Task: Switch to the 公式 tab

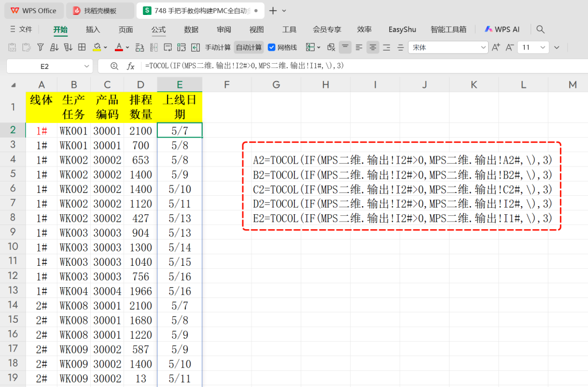Action: pyautogui.click(x=158, y=30)
